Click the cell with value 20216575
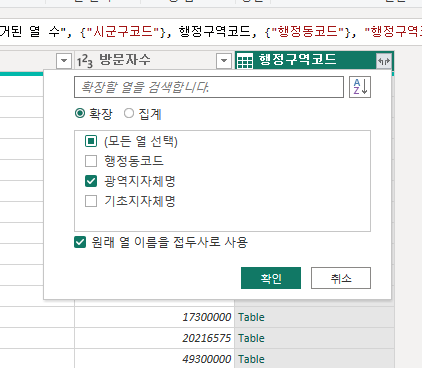The height and width of the screenshot is (368, 422). click(155, 338)
